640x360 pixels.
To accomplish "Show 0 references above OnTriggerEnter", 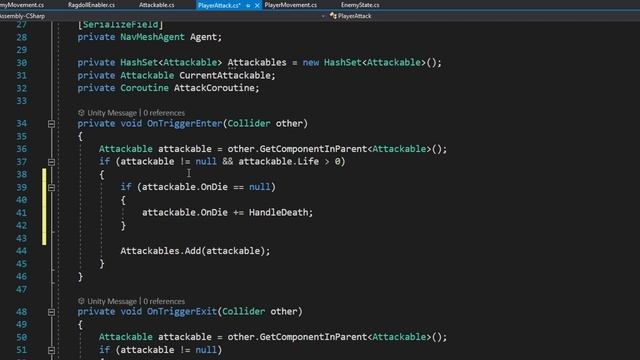I will tap(164, 113).
